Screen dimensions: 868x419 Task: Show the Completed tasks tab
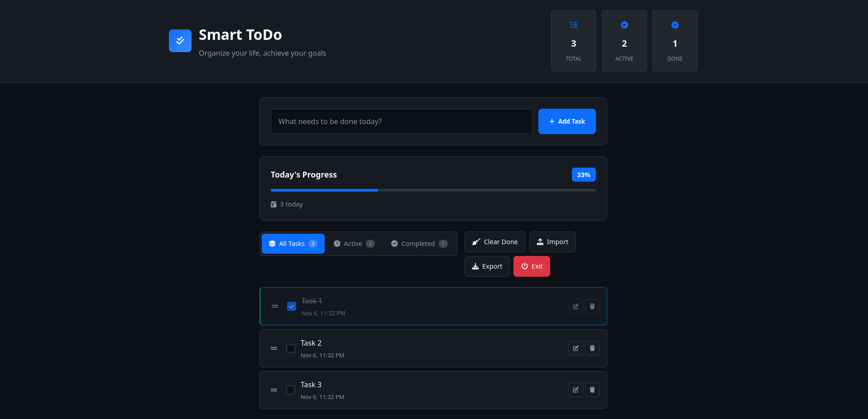[x=419, y=244]
